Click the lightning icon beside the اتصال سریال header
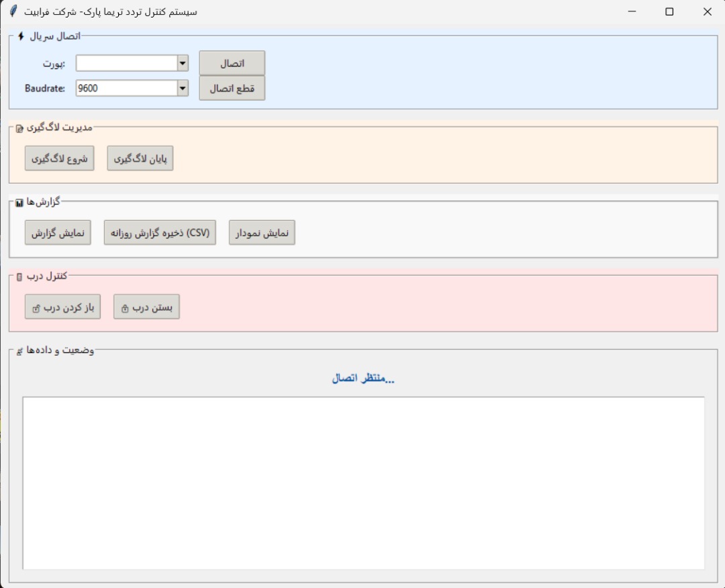 [21, 36]
